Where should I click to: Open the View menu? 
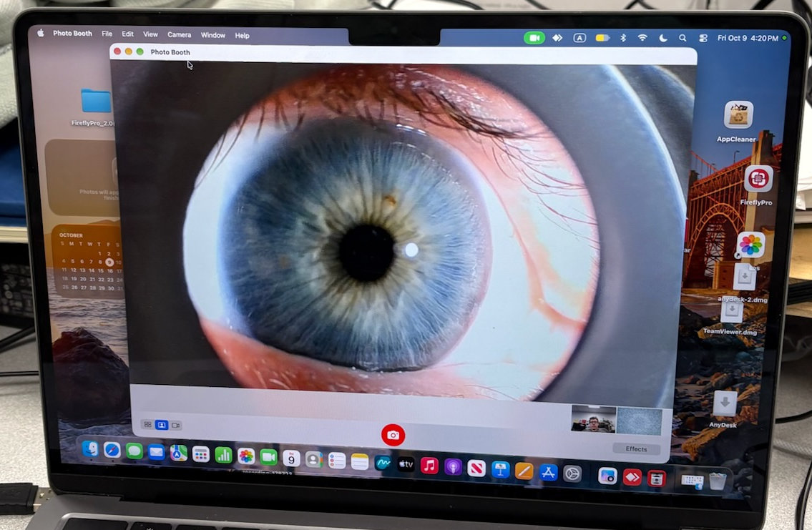150,34
